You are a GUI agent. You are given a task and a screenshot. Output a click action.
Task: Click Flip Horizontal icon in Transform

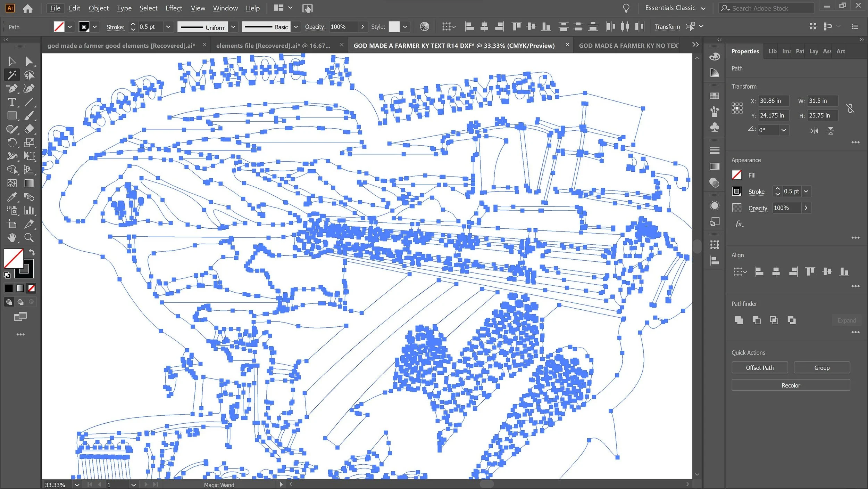pyautogui.click(x=814, y=131)
